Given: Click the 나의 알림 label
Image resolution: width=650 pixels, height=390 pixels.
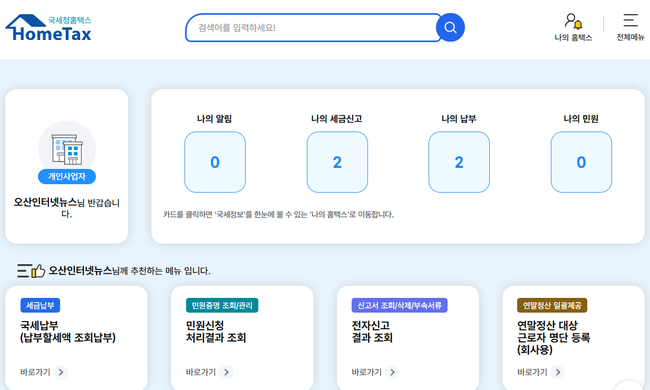Looking at the screenshot, I should tap(214, 119).
